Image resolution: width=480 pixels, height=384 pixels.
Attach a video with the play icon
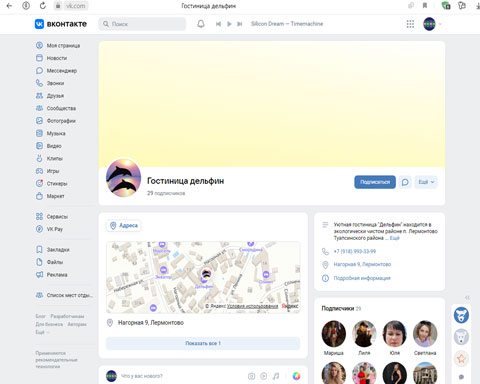pyautogui.click(x=264, y=376)
